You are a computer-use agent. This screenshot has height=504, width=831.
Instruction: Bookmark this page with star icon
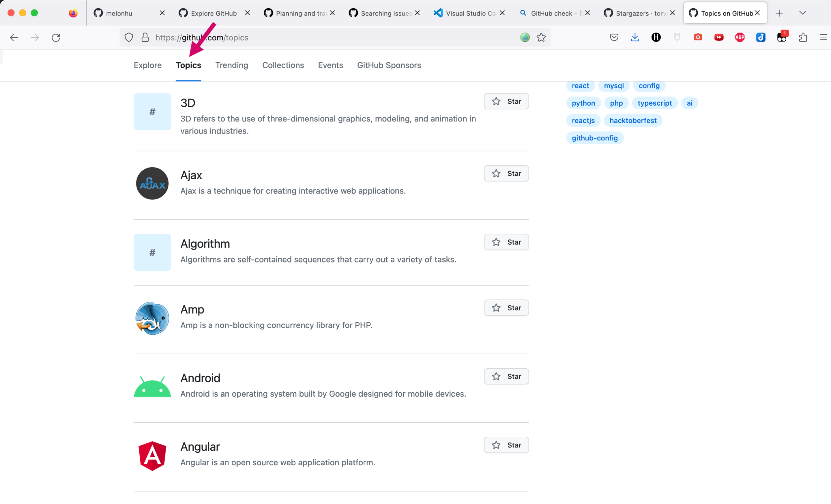[x=541, y=38]
